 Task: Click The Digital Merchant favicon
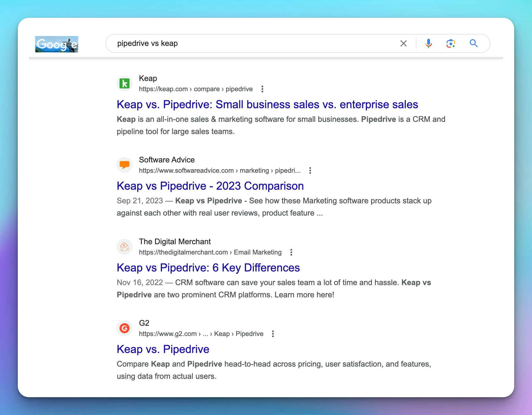click(124, 247)
